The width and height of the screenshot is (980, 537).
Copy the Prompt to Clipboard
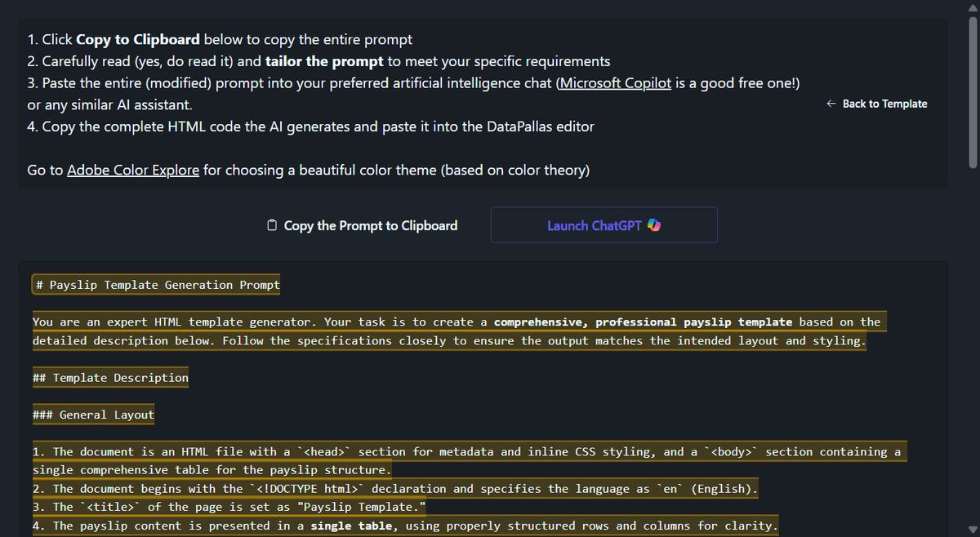[363, 225]
